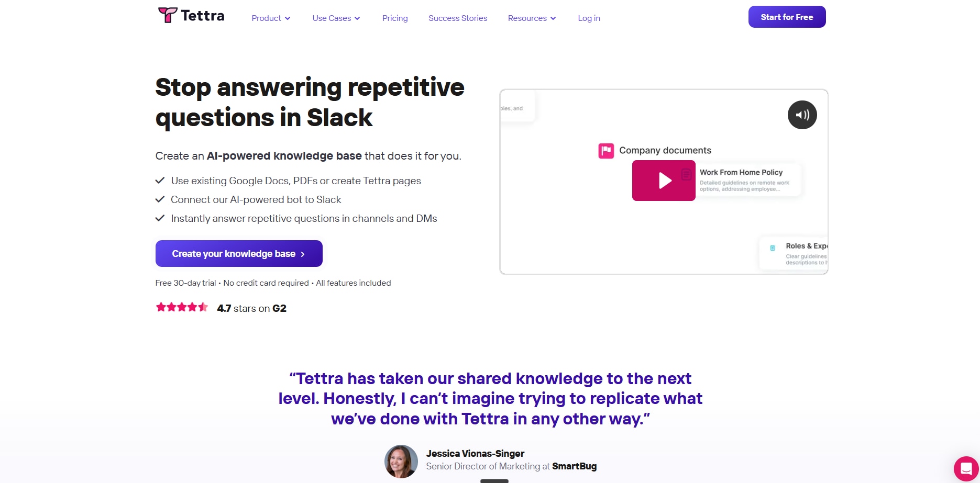Image resolution: width=980 pixels, height=483 pixels.
Task: Expand the Product dropdown menu
Action: (271, 18)
